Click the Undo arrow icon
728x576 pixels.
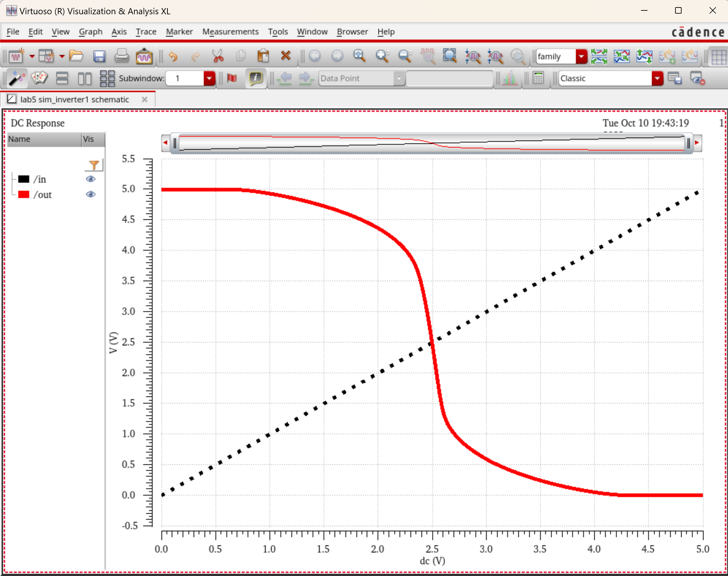coord(173,56)
